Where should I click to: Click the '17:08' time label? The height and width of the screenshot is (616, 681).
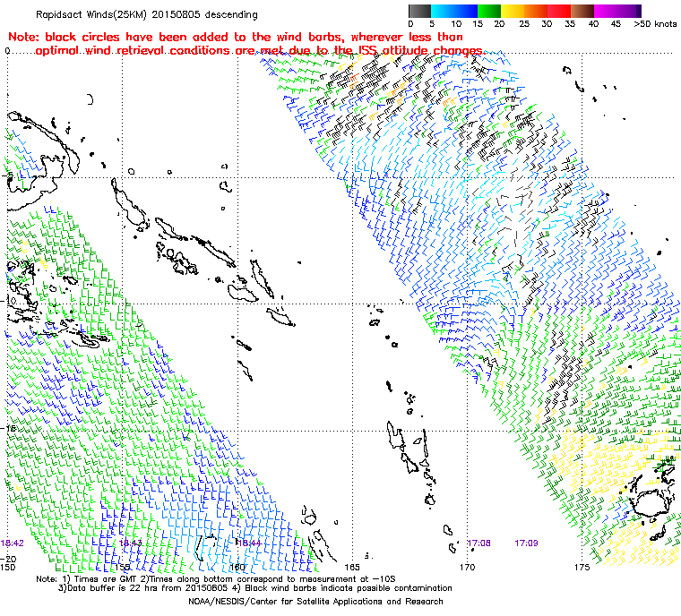click(479, 543)
